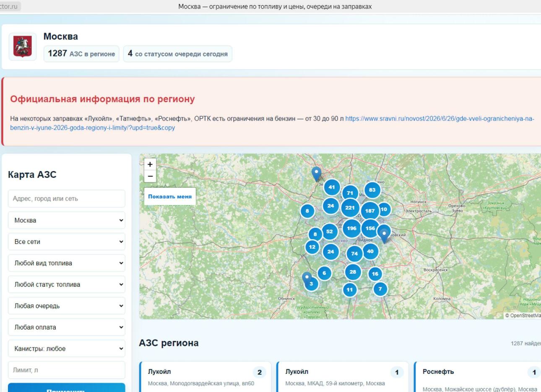
Task: Open map cluster marker 40
Action: (x=370, y=252)
